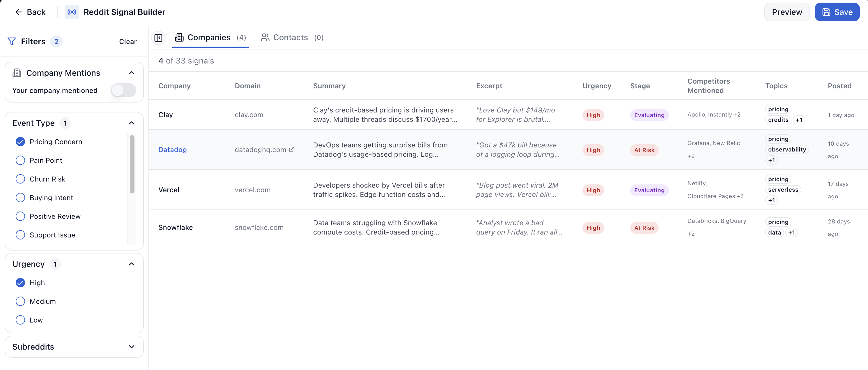Expand the Subreddits filter section

[131, 347]
